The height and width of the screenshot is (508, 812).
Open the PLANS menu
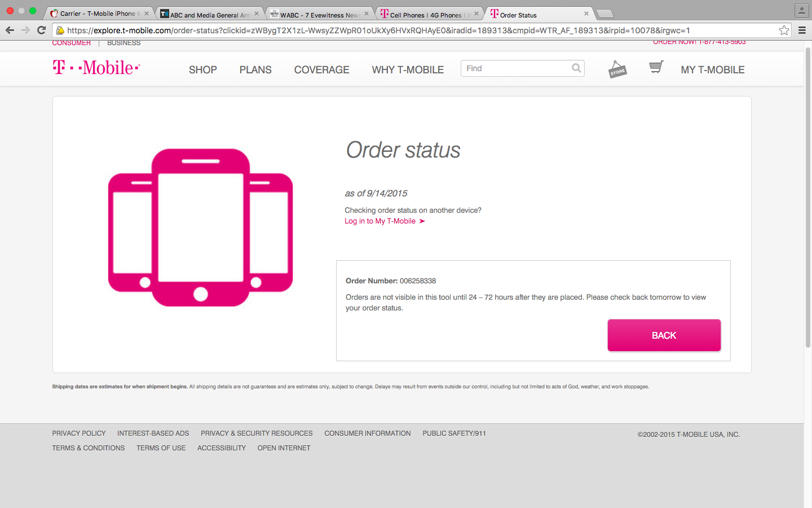tap(255, 70)
